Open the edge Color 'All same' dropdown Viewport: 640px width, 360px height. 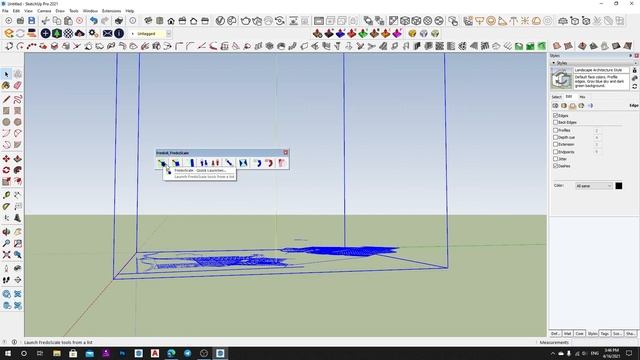594,186
